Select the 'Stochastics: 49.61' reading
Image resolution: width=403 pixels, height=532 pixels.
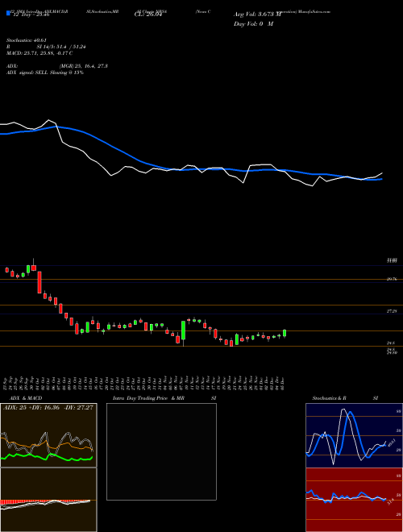(x=27, y=40)
